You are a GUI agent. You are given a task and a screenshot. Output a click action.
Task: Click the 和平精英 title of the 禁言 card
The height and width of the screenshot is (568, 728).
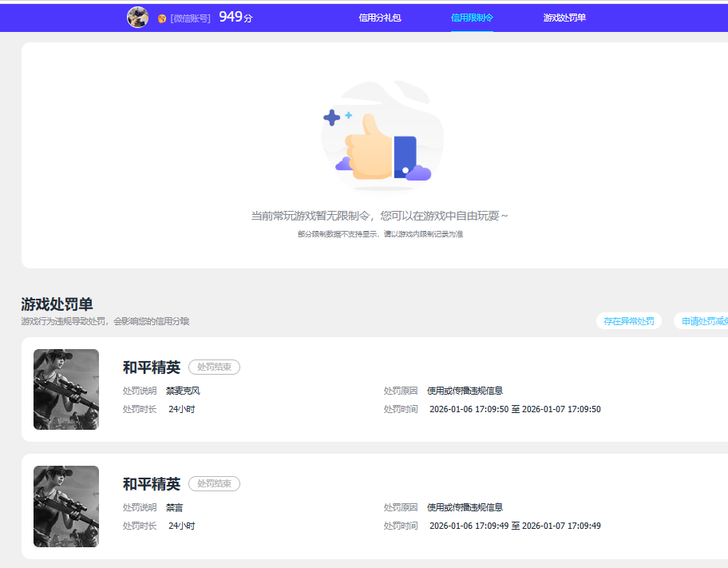click(x=152, y=484)
